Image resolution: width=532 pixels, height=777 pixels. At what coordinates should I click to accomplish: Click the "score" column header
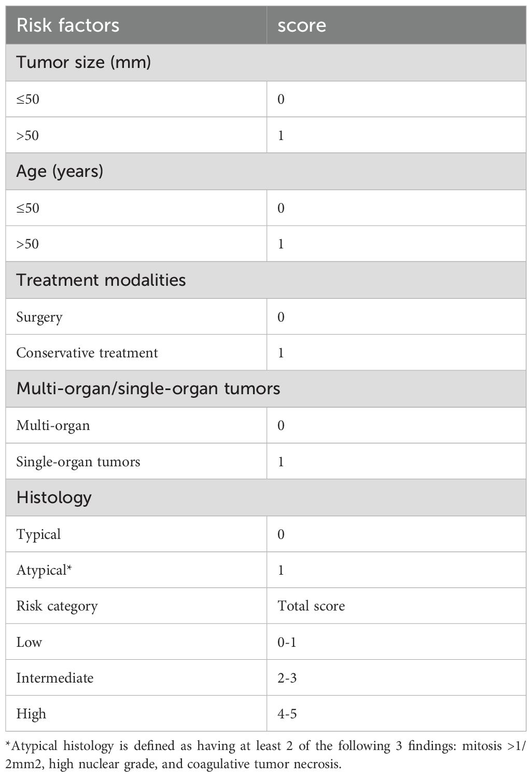[302, 25]
